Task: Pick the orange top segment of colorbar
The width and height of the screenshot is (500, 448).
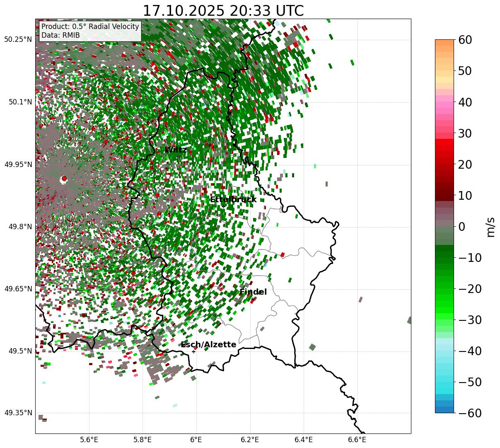Action: [x=444, y=43]
